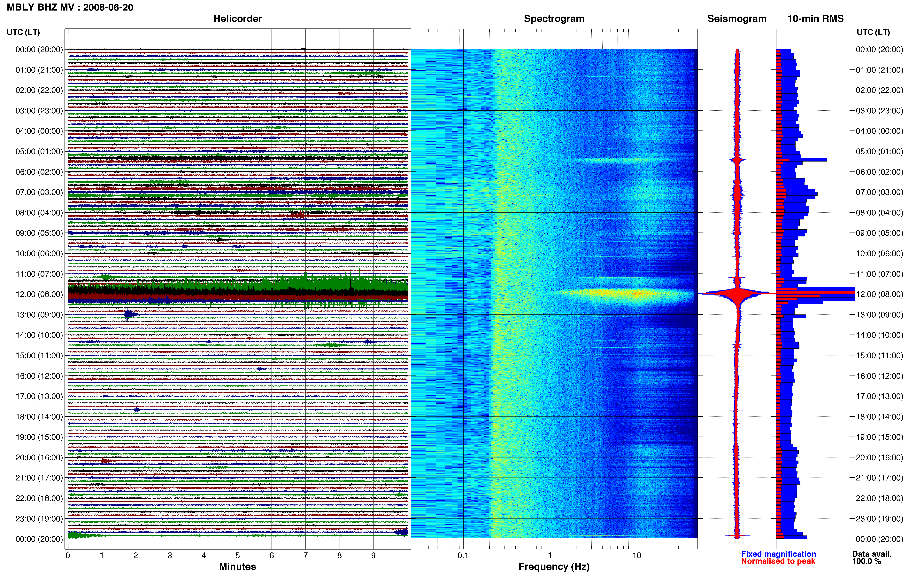Click the 'Minutes' x-axis label

(237, 566)
